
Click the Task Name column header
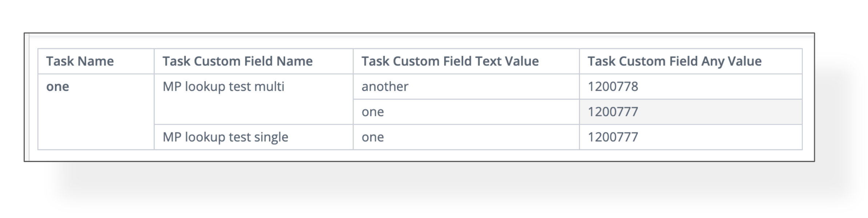click(x=80, y=61)
